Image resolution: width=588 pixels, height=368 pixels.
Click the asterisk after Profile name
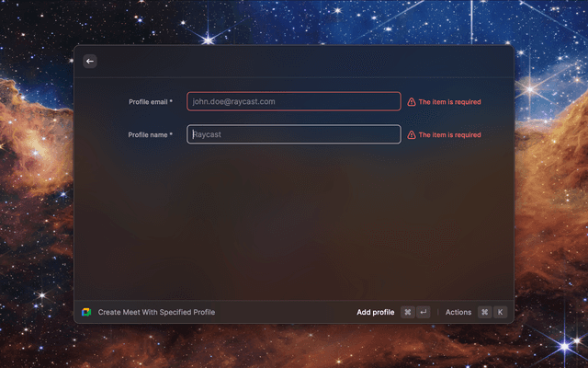coord(171,134)
